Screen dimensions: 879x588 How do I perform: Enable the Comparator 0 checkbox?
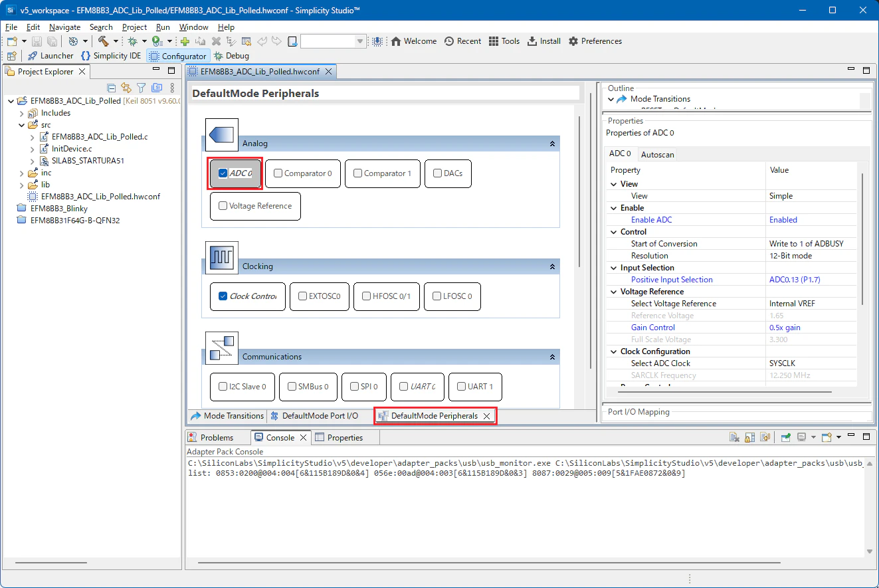click(278, 173)
